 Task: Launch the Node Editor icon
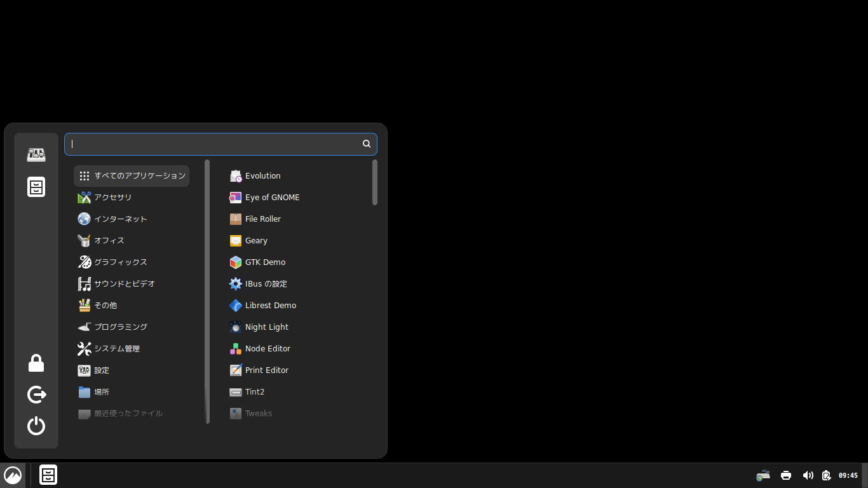tap(236, 349)
